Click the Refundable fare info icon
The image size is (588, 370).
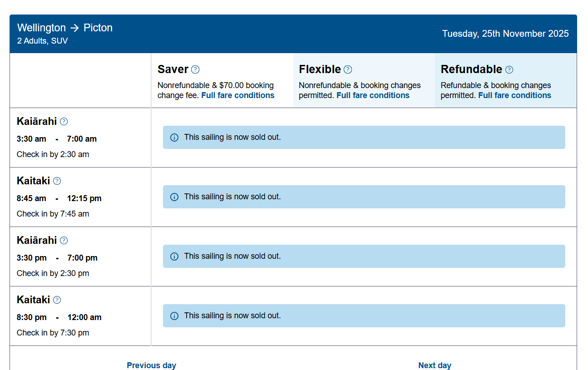(x=509, y=69)
